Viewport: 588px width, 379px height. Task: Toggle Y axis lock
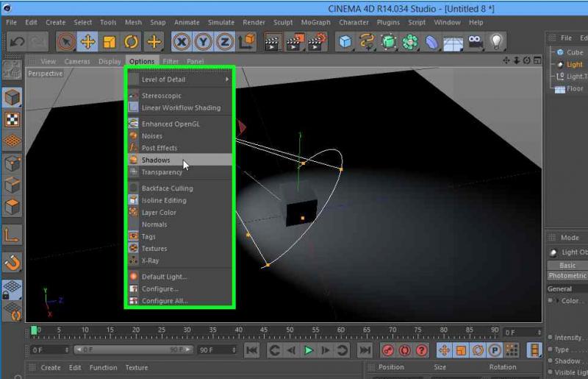click(x=204, y=42)
